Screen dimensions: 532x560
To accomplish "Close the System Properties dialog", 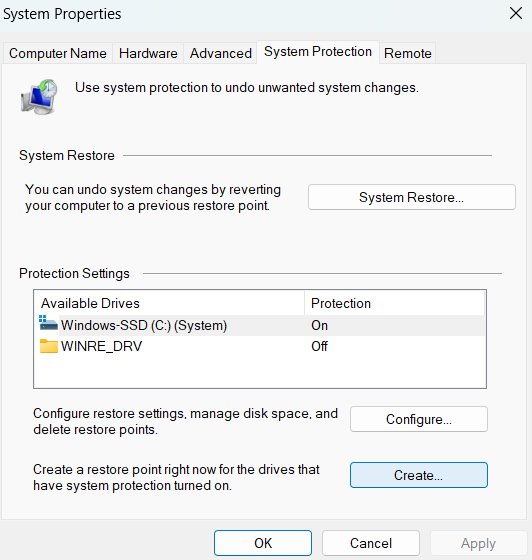I will coord(516,14).
